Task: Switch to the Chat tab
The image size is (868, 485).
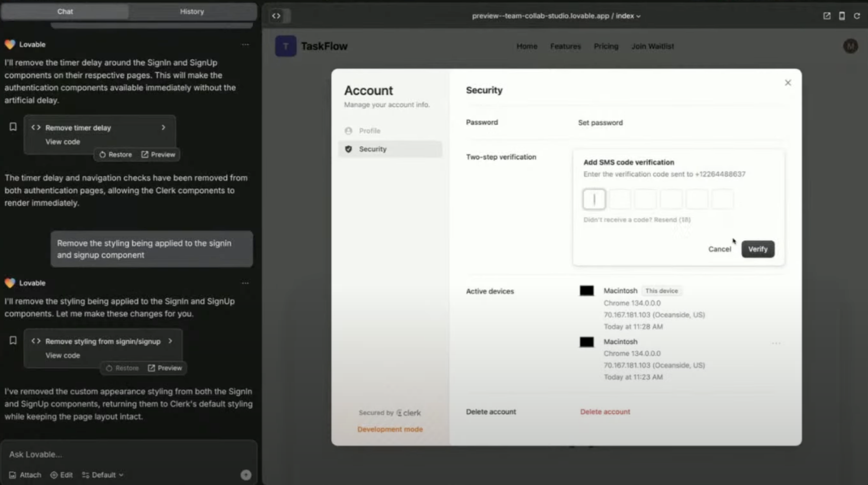Action: tap(65, 11)
